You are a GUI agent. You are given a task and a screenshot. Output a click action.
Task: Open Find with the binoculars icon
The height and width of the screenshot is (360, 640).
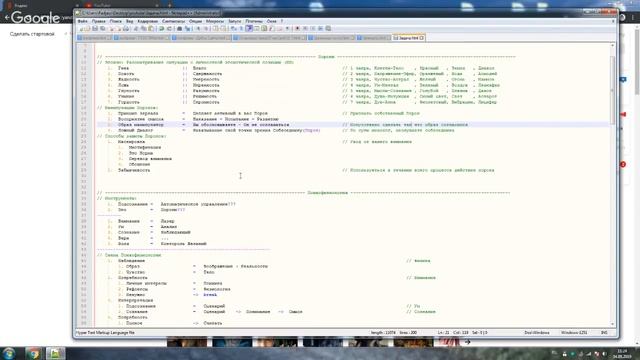(179, 29)
